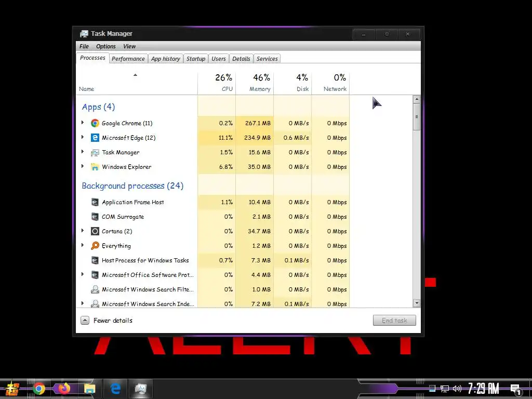This screenshot has width=532, height=399.
Task: Expand the Task Manager process entry
Action: (x=83, y=152)
